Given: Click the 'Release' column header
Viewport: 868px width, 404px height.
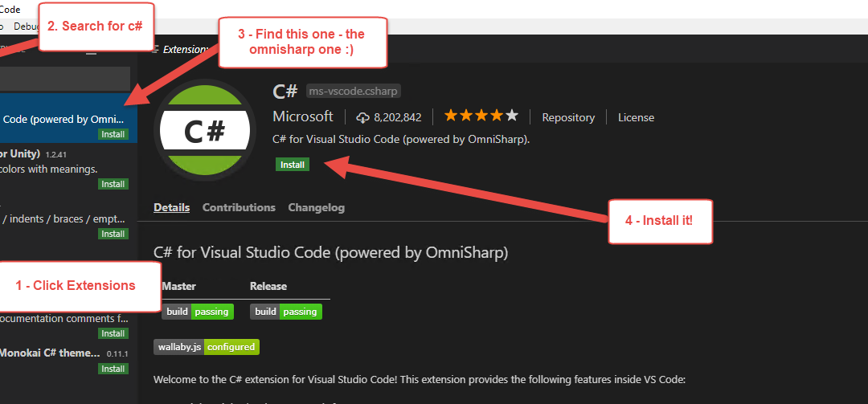Looking at the screenshot, I should point(268,286).
